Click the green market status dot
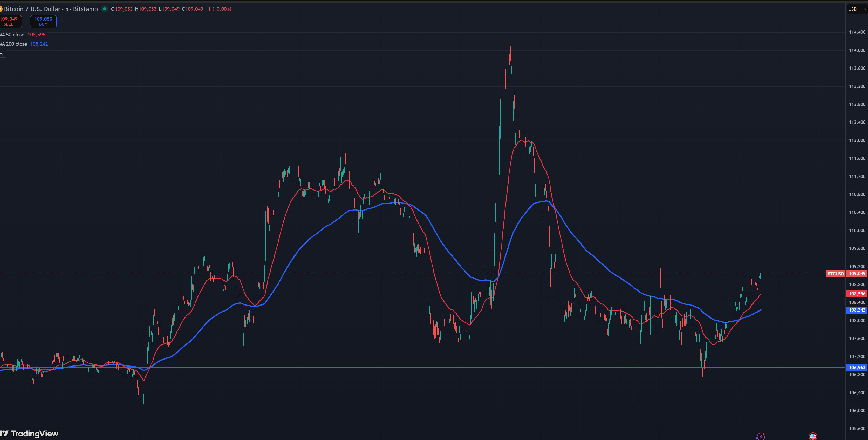 [105, 9]
